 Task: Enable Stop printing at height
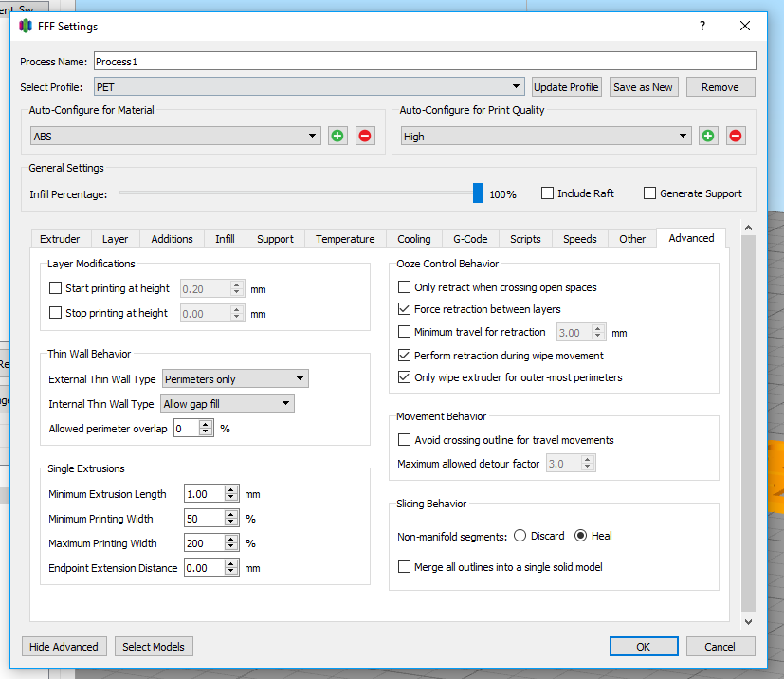click(x=56, y=313)
